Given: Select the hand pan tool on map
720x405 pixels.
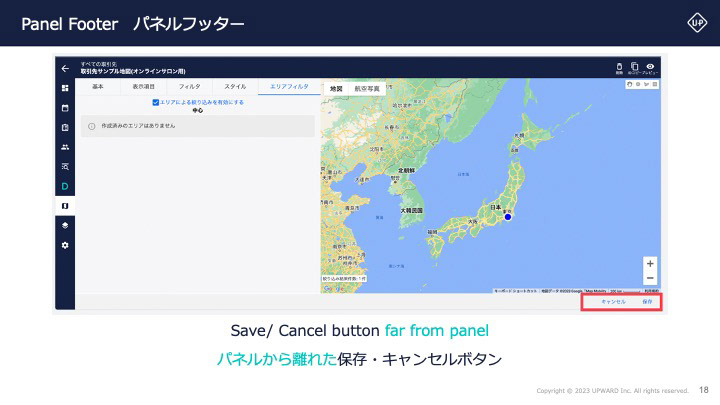Looking at the screenshot, I should [630, 84].
